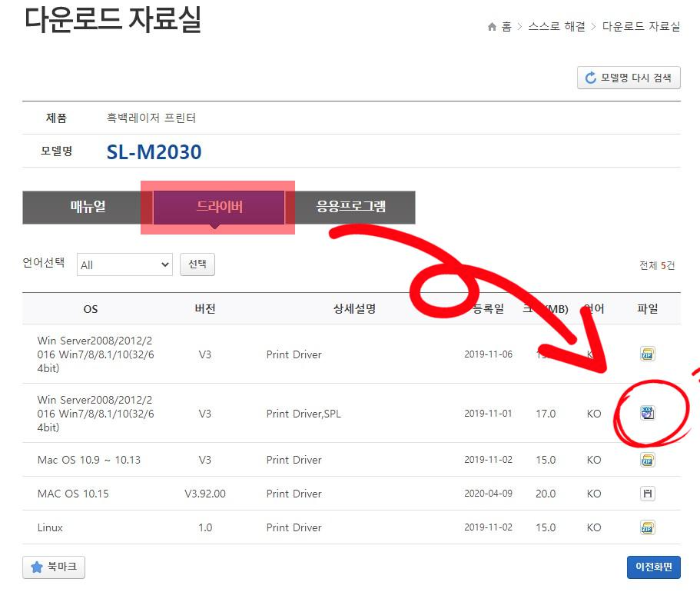Click the 선택 button

[197, 264]
